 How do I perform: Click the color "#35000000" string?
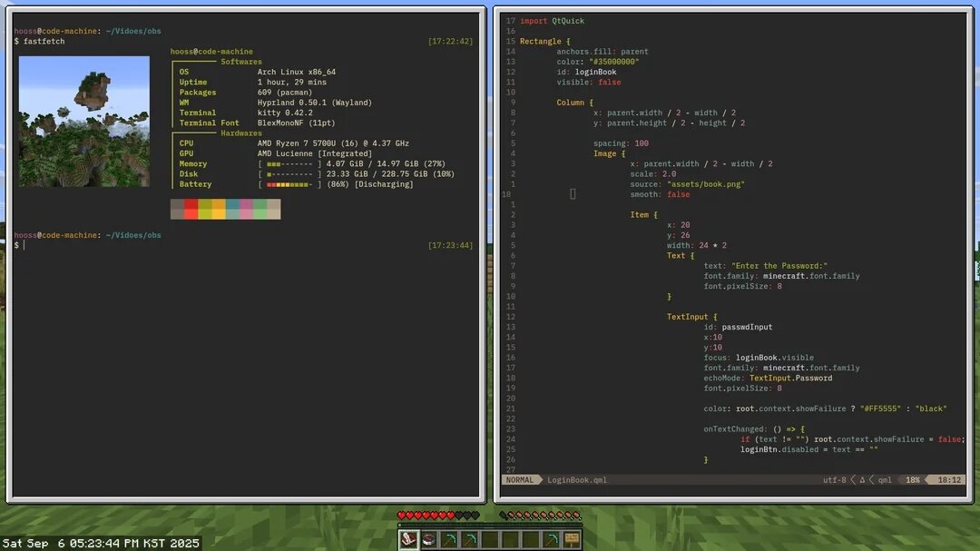[613, 62]
